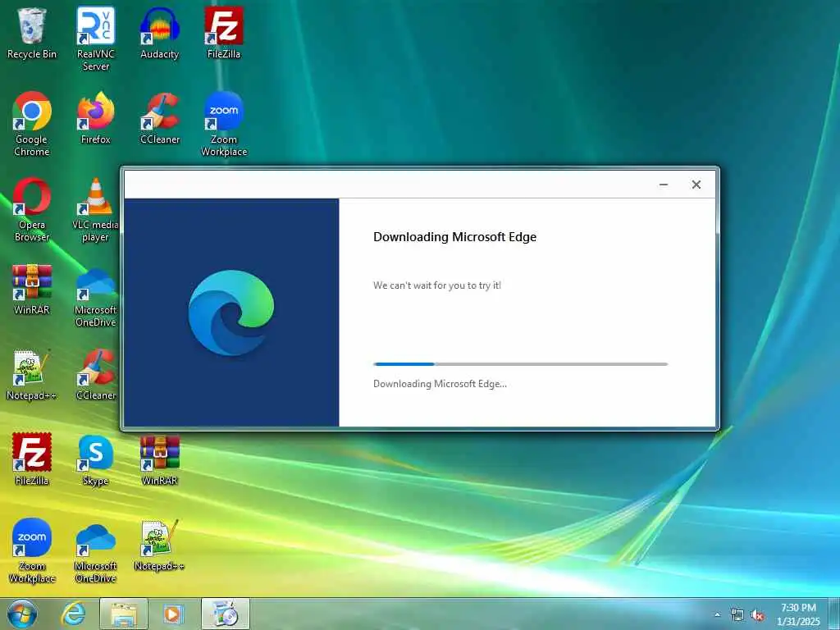Image resolution: width=840 pixels, height=630 pixels.
Task: Launch Internet Explorer from the taskbar
Action: tap(73, 614)
